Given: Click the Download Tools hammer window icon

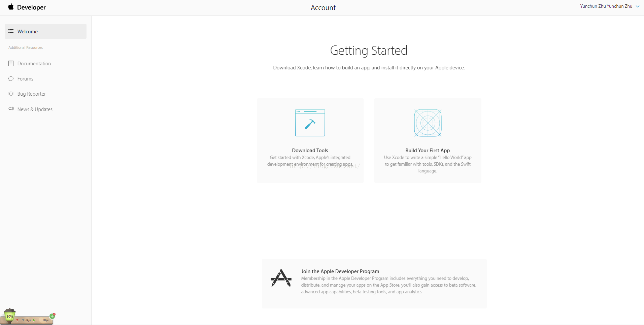Looking at the screenshot, I should coord(310,123).
